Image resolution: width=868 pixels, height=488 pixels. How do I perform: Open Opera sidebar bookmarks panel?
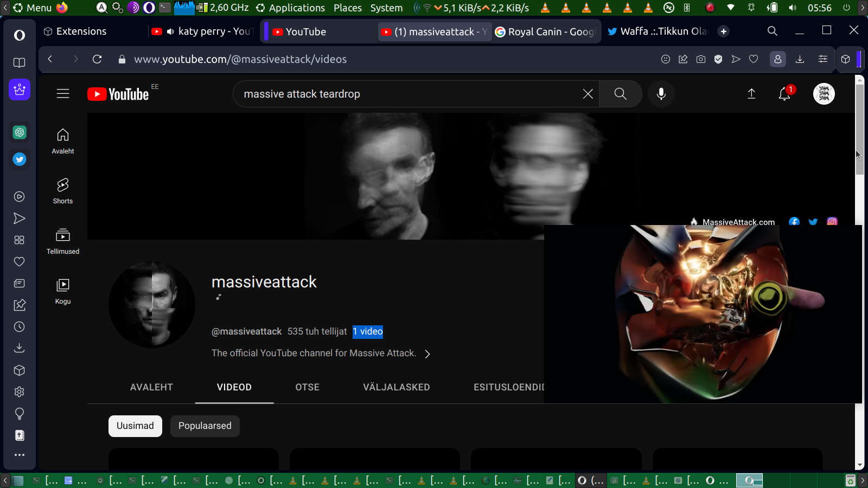[20, 63]
